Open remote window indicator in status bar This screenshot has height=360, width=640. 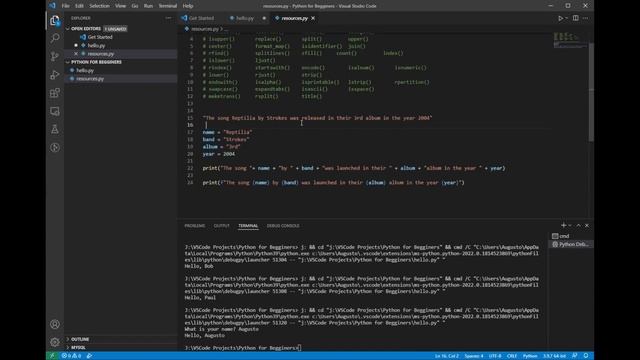point(52,356)
